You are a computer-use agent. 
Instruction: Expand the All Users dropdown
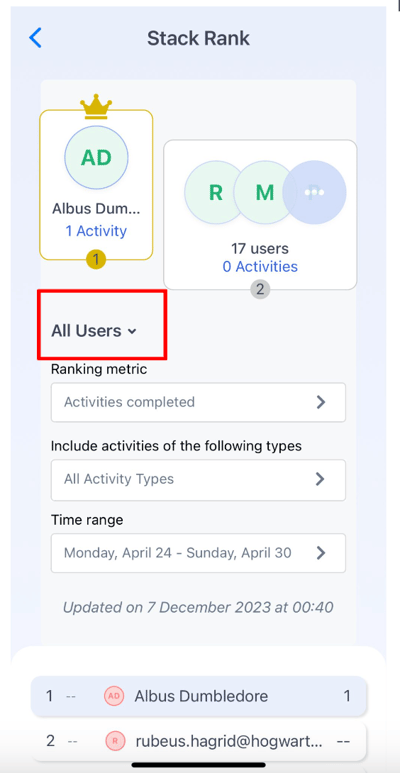point(94,331)
